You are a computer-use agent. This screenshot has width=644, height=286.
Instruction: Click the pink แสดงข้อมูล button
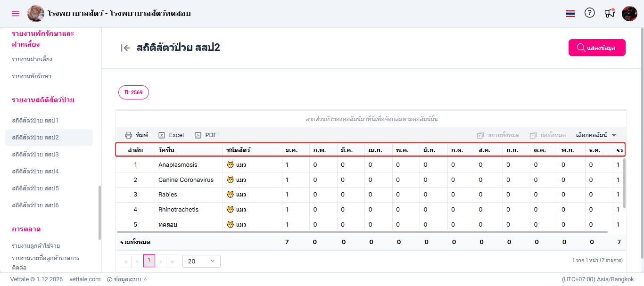pos(596,48)
